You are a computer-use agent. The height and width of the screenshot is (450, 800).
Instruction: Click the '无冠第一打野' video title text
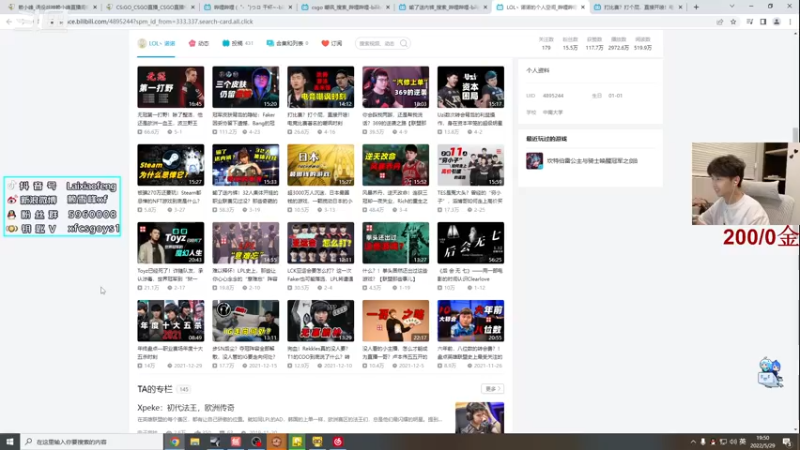click(170, 119)
